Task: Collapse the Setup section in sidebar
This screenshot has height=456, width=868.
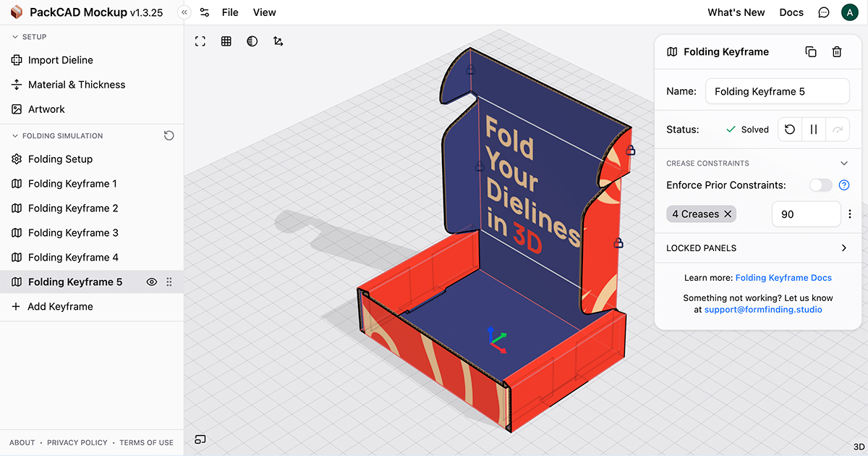Action: (x=15, y=37)
